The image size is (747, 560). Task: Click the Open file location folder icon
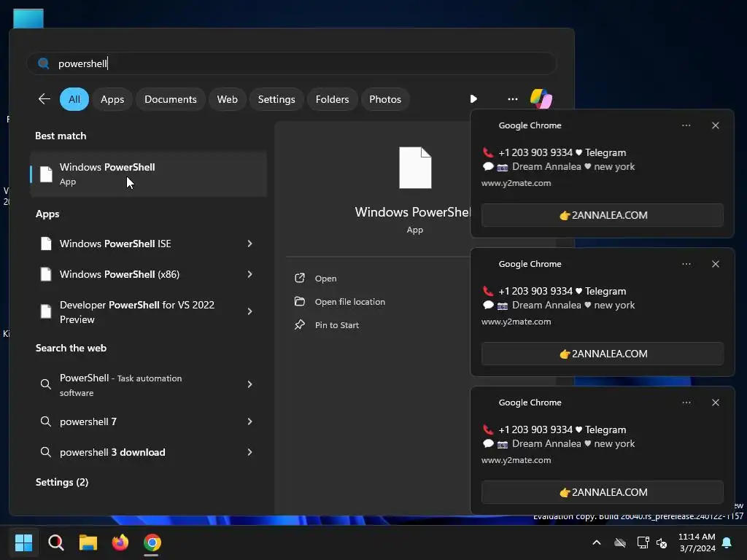pos(300,301)
